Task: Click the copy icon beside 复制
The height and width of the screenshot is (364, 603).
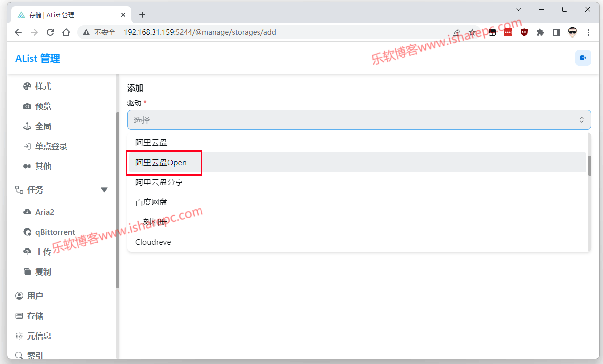Action: [x=27, y=272]
